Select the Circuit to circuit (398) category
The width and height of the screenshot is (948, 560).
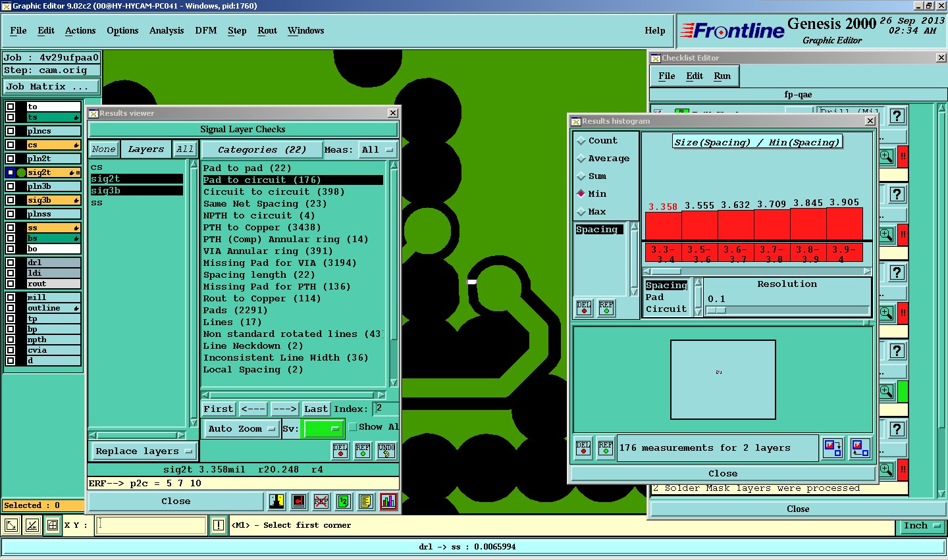click(274, 192)
